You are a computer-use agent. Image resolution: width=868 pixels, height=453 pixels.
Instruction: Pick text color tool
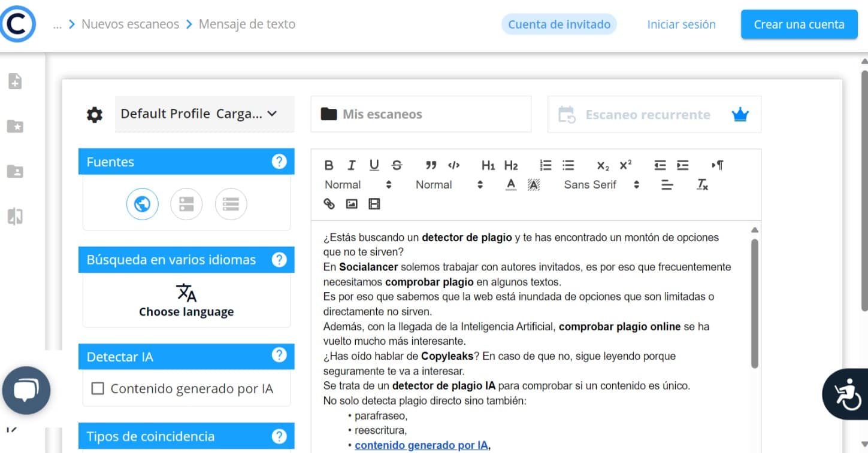point(511,185)
